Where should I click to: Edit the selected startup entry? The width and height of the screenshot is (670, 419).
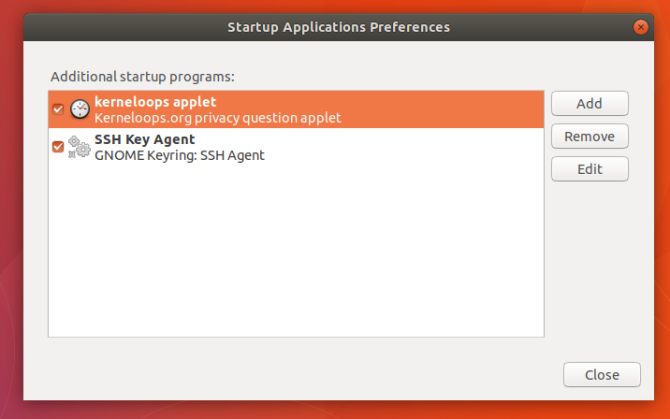click(x=590, y=169)
